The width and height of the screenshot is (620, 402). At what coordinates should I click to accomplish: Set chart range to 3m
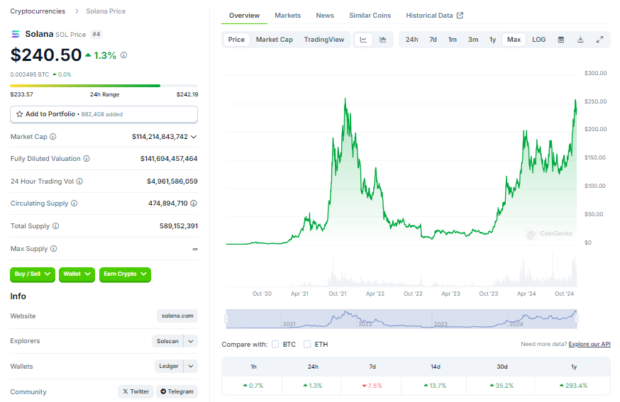tap(473, 40)
